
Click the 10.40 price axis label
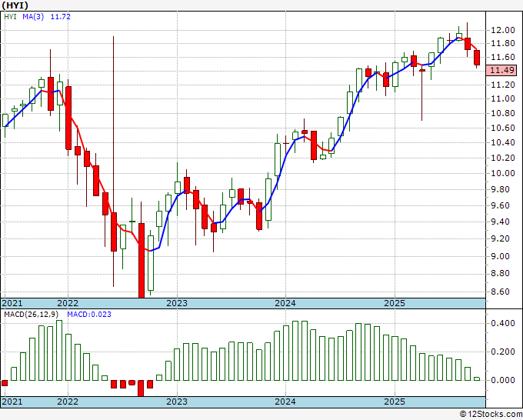pyautogui.click(x=503, y=142)
